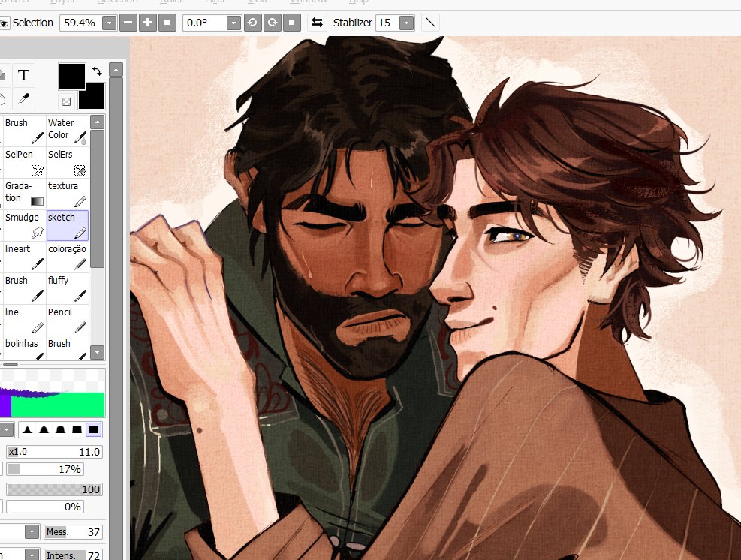The width and height of the screenshot is (741, 560).
Task: Adjust the Mess. 37 slider
Action: 74,532
